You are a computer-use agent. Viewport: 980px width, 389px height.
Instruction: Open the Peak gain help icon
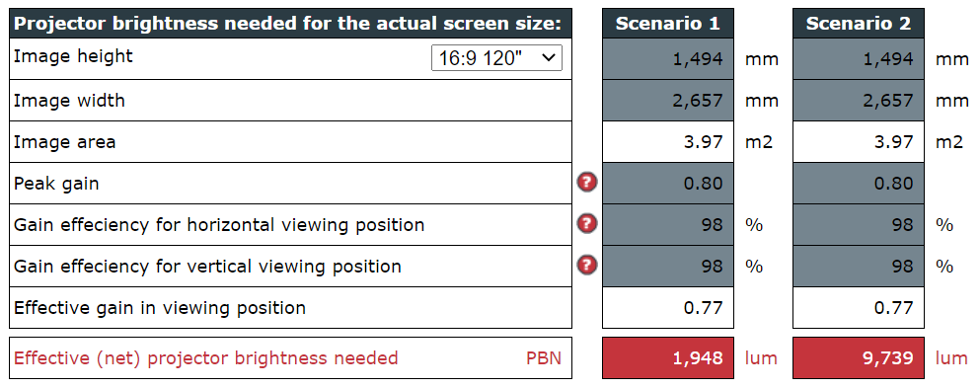(586, 183)
